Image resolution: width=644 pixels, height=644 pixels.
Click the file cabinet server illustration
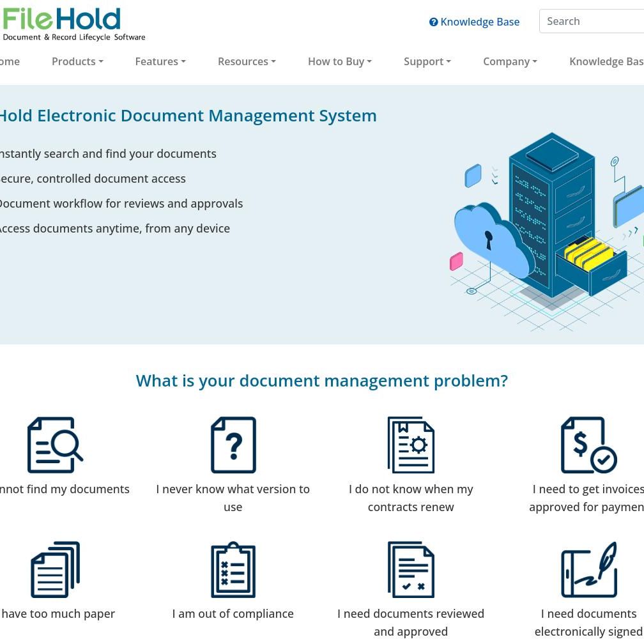point(547,231)
